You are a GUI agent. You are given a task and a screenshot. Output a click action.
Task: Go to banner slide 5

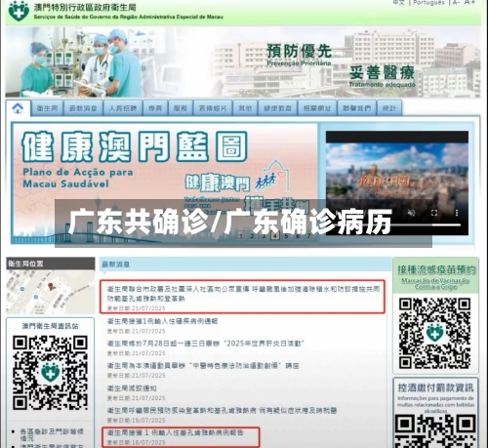pyautogui.click(x=286, y=236)
